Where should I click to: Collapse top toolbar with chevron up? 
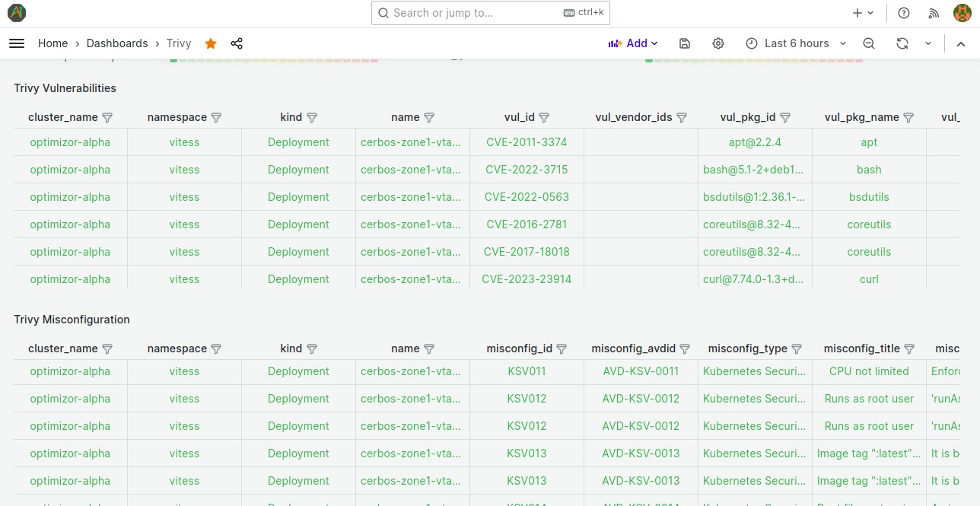961,43
